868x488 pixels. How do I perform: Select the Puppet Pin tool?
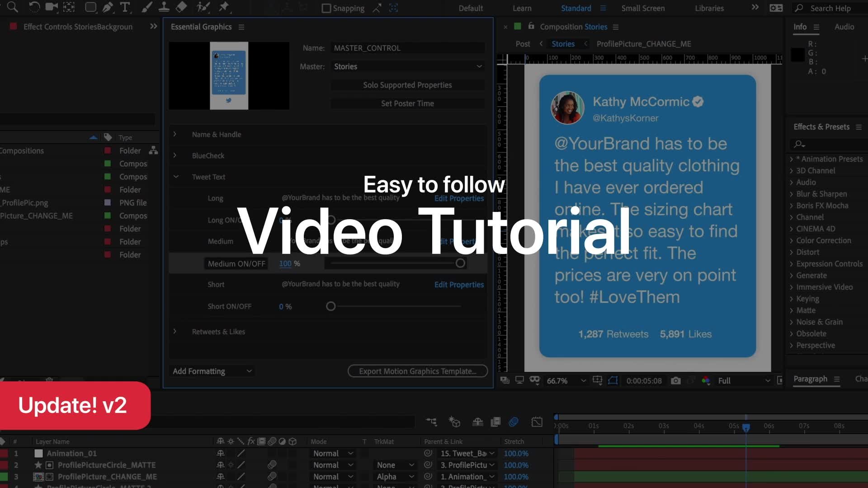tap(224, 7)
